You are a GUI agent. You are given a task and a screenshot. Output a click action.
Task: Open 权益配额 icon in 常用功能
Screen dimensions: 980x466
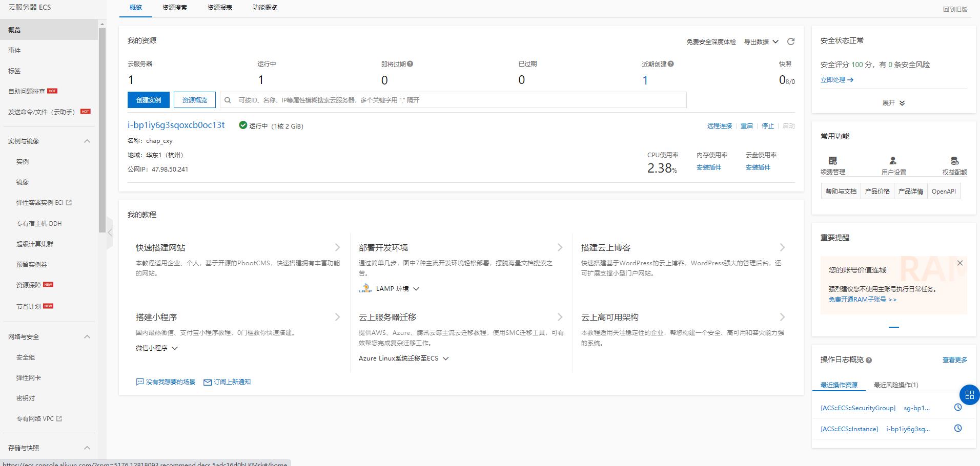(954, 160)
